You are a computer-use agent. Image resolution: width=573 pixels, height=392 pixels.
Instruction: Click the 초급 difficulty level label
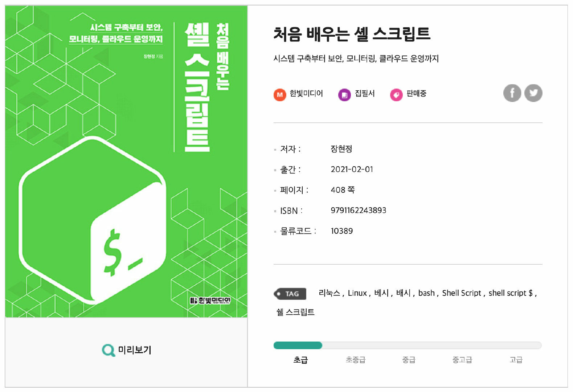coord(300,360)
